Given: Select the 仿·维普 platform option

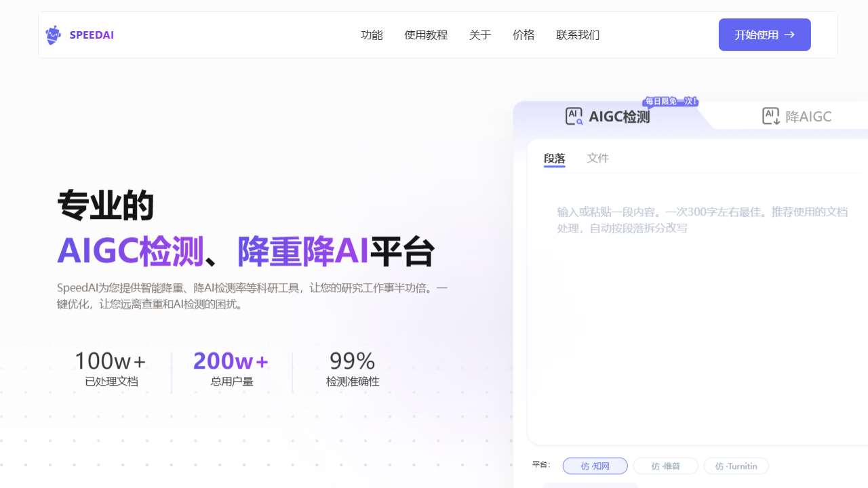Looking at the screenshot, I should click(666, 466).
